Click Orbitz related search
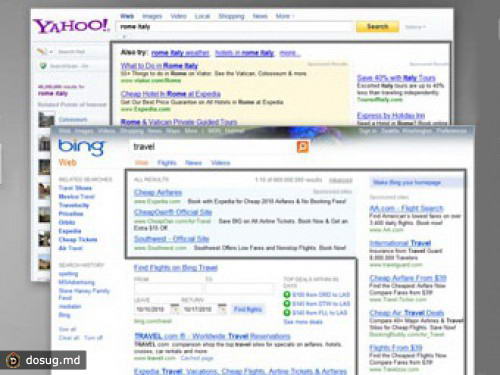Viewport: 500px width, 375px height. coord(67,222)
